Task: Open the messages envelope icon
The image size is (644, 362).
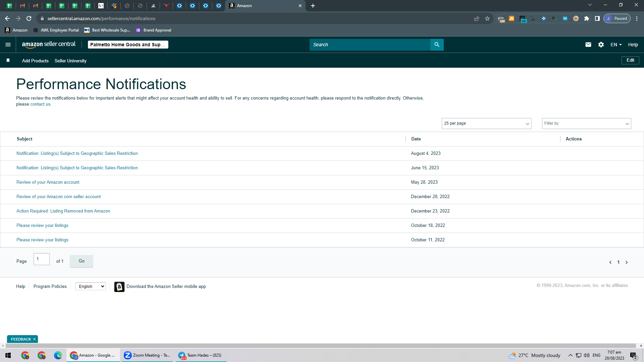Action: (588, 45)
